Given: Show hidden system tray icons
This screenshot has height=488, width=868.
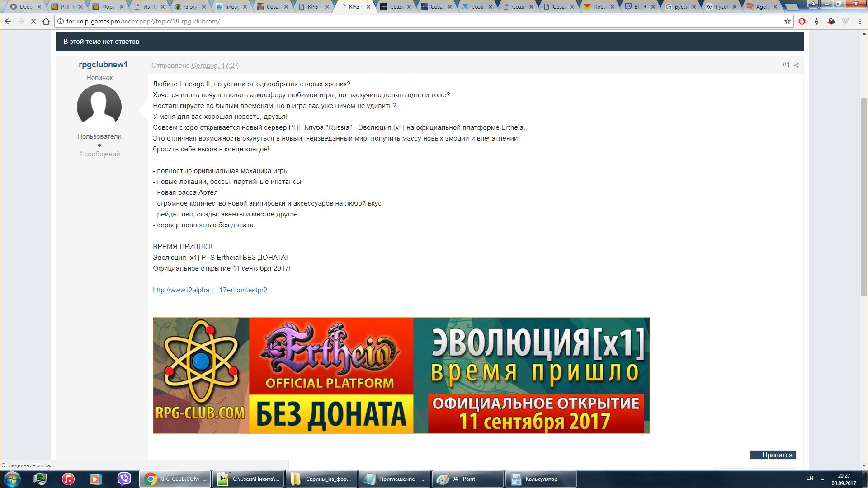Looking at the screenshot, I should (822, 479).
